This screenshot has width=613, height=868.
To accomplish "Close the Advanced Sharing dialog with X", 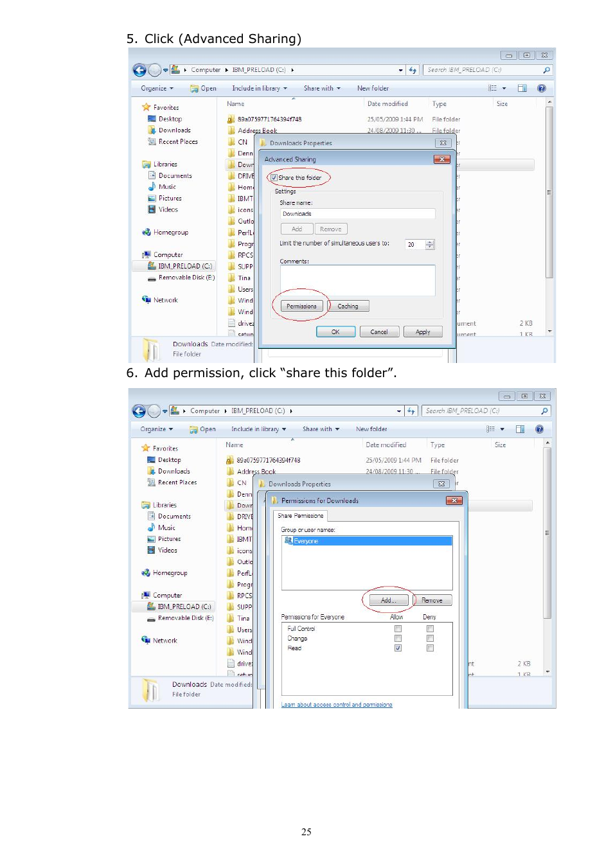I will (441, 159).
